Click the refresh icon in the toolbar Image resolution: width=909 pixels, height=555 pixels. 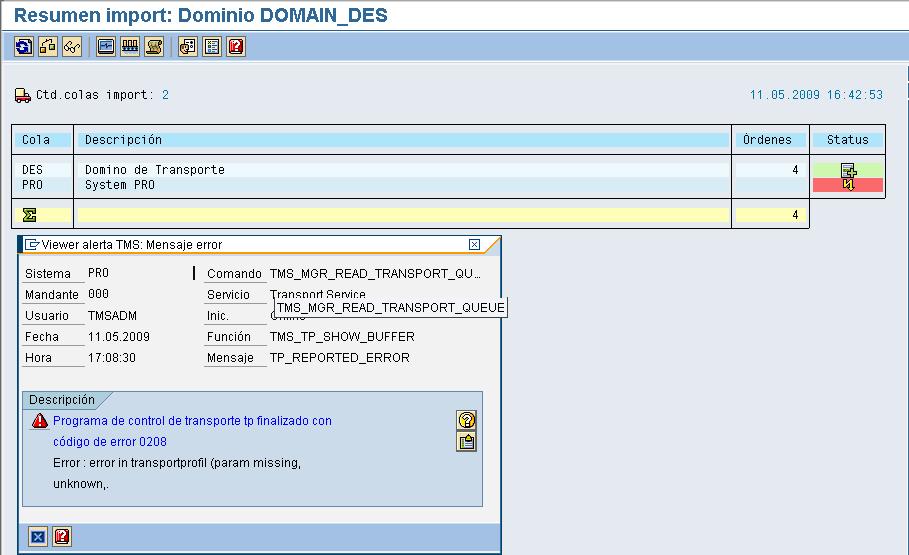pyautogui.click(x=24, y=46)
